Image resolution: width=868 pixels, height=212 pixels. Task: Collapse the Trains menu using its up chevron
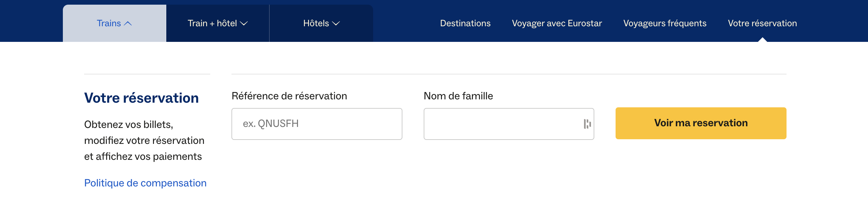[128, 24]
